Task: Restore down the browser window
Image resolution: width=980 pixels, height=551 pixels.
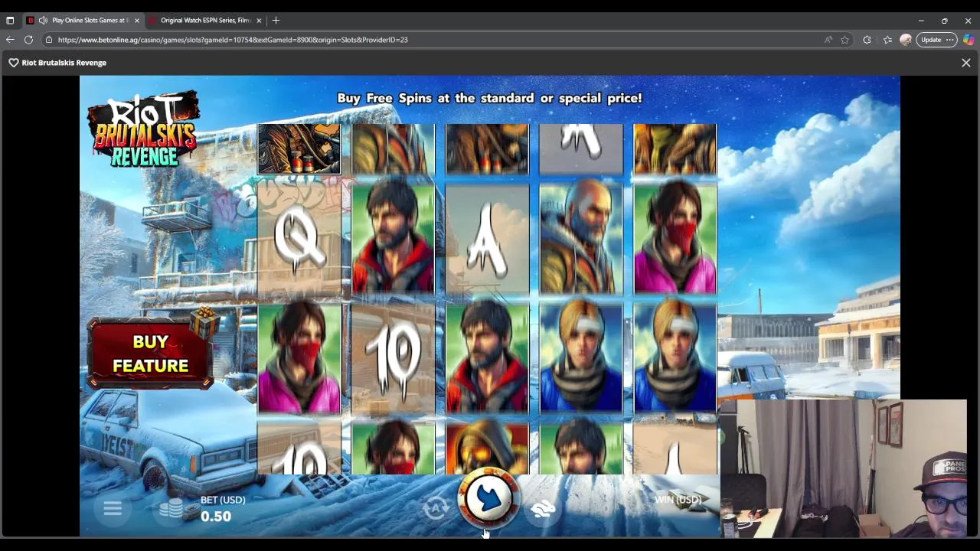Action: [944, 21]
